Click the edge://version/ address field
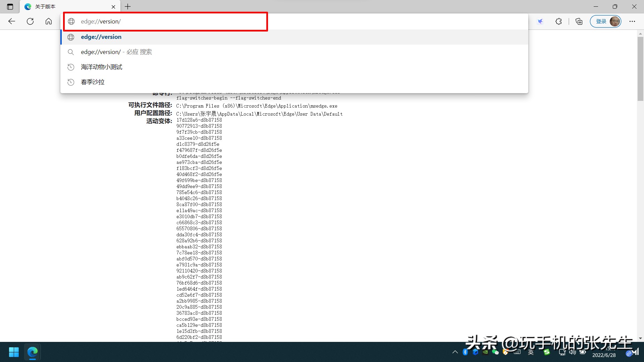This screenshot has width=644, height=362. pos(168,21)
